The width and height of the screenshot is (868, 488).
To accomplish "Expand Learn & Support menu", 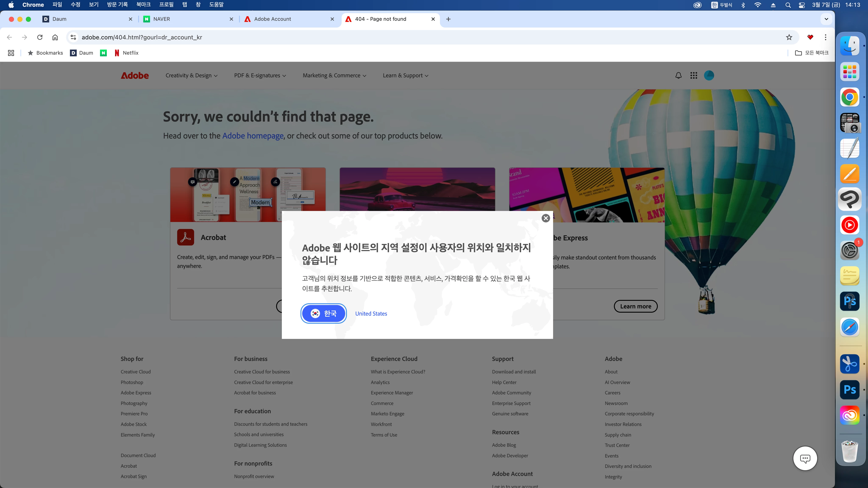I will tap(405, 75).
